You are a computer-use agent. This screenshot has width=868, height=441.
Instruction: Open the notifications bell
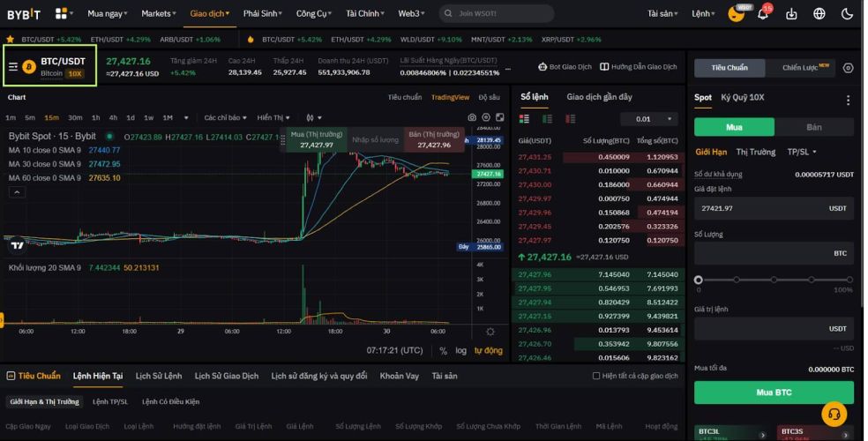click(x=762, y=14)
